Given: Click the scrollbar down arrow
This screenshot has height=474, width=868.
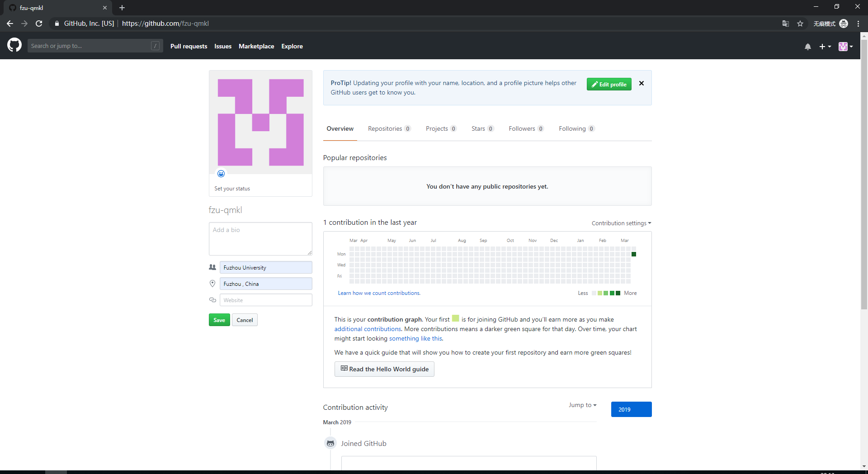Looking at the screenshot, I should point(864,466).
